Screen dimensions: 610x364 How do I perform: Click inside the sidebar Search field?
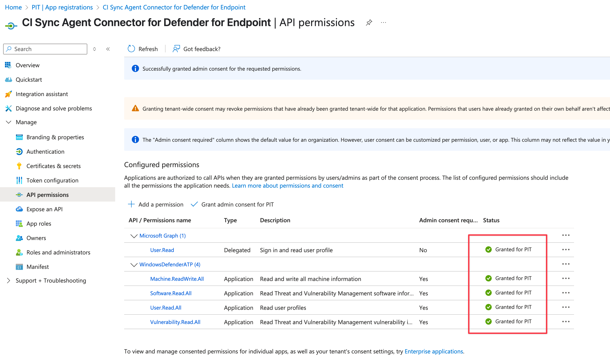coord(45,49)
